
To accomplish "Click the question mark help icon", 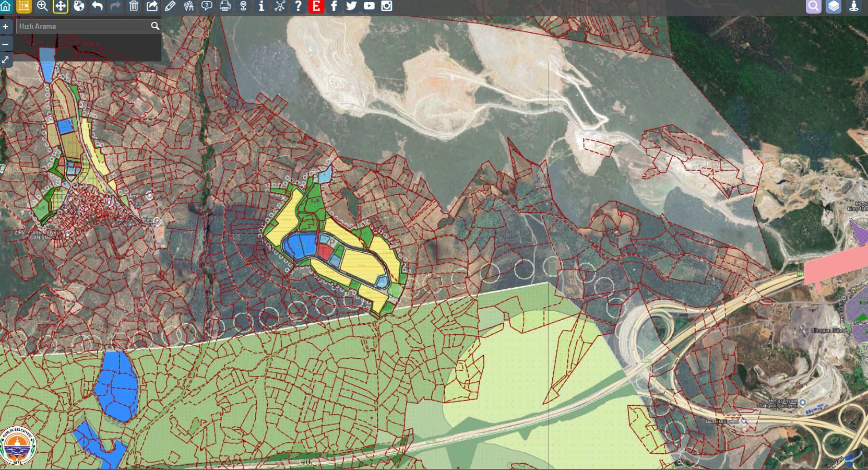I will 298,6.
